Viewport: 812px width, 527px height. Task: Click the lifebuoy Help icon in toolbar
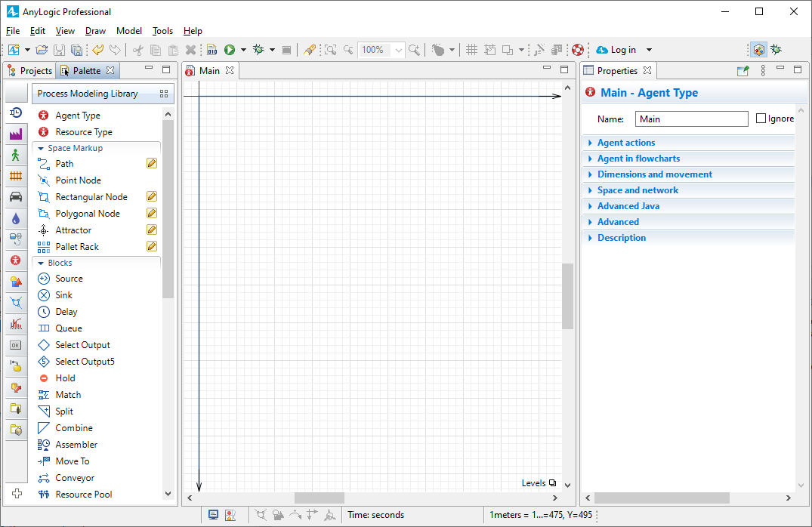pyautogui.click(x=578, y=50)
